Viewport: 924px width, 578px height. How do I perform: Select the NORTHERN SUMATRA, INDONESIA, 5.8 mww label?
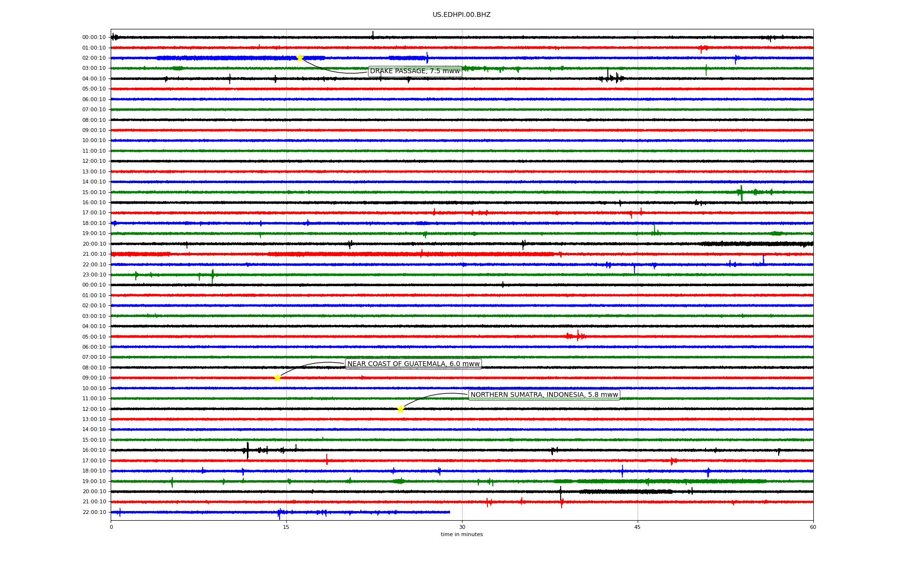coord(544,395)
